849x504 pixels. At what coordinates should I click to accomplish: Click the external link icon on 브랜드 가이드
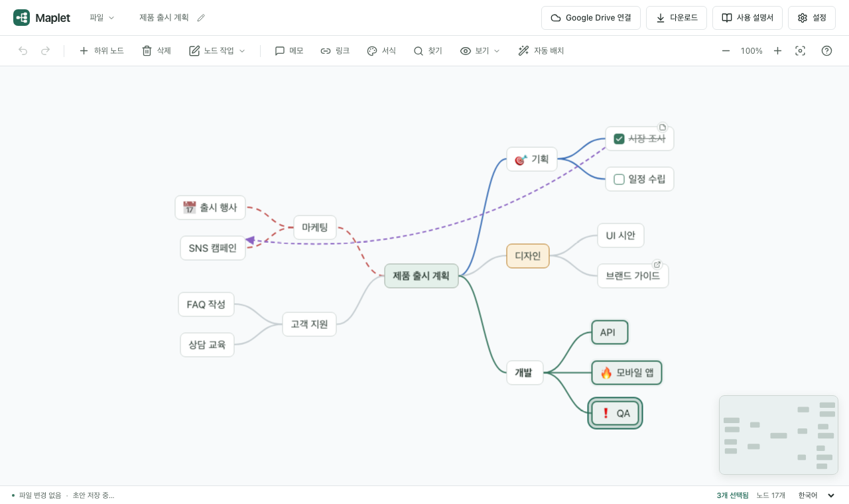coord(657,264)
